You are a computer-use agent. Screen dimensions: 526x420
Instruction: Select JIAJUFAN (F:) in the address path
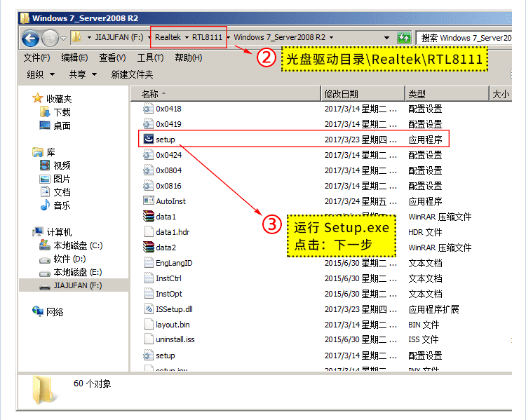(x=119, y=37)
